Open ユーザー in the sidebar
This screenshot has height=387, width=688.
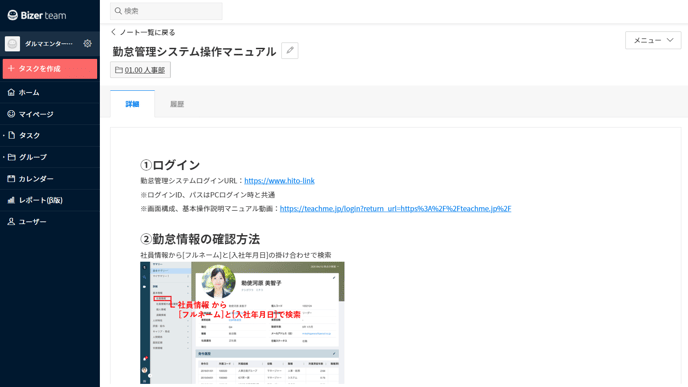[50, 222]
